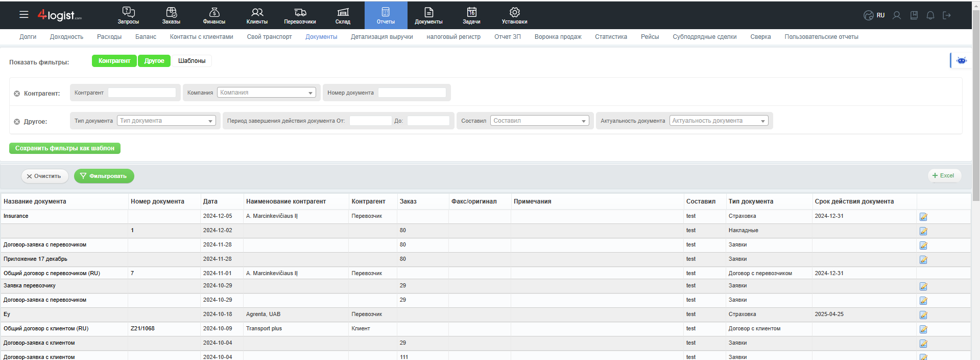Viewport: 980px width, 360px height.
Task: Open the Запросы section
Action: click(128, 15)
